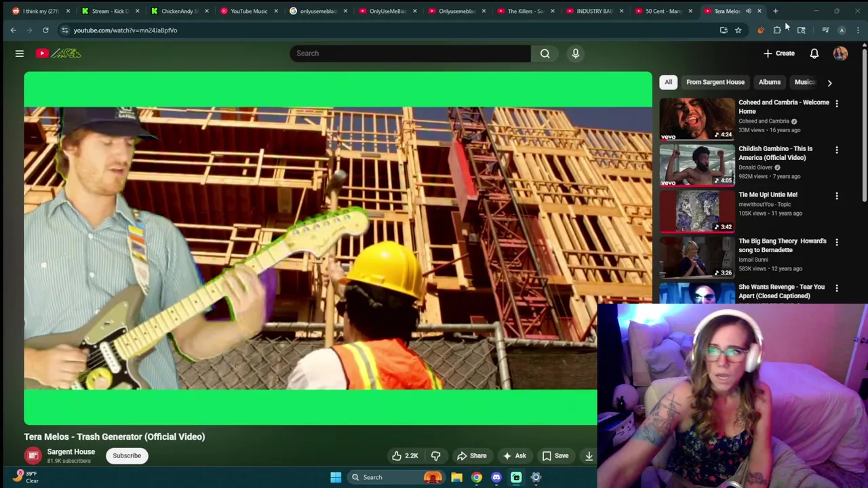This screenshot has width=868, height=488.
Task: Like the Trash Generator video
Action: click(x=406, y=455)
